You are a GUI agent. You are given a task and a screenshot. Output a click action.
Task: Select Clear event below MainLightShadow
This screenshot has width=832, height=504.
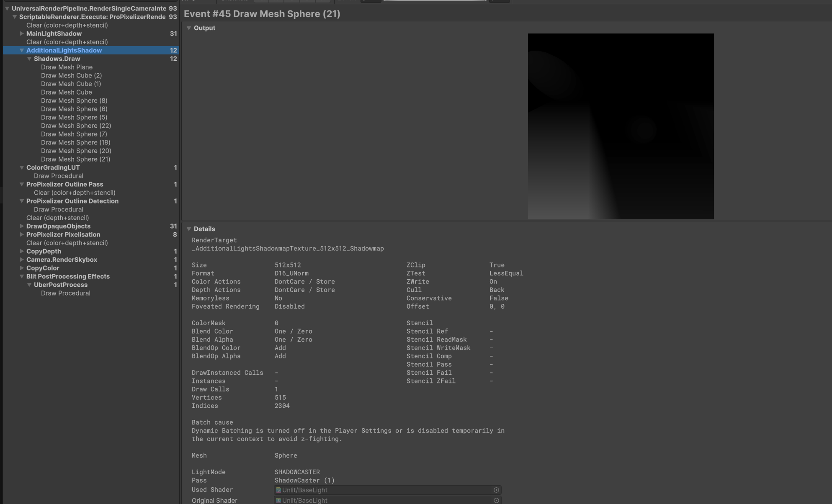67,42
